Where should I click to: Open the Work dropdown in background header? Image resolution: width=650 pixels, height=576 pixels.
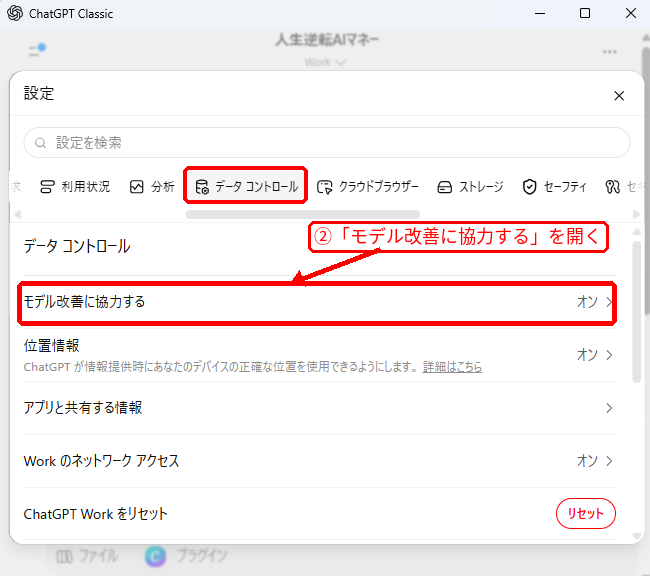click(325, 63)
